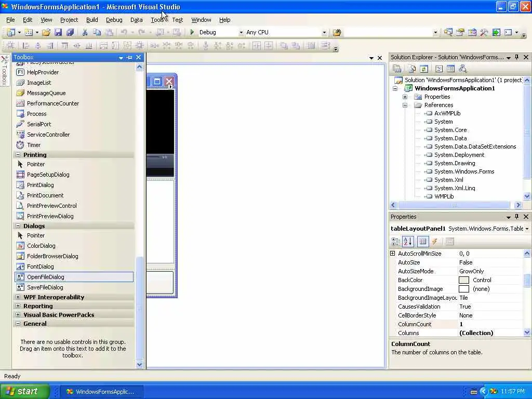This screenshot has width=532, height=399.
Task: Toggle auto-hide pin on Properties panel
Action: 517,217
